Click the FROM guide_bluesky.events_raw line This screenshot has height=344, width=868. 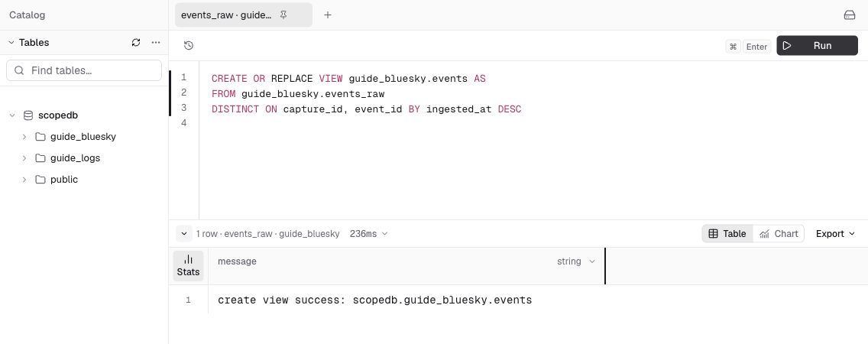pos(298,93)
